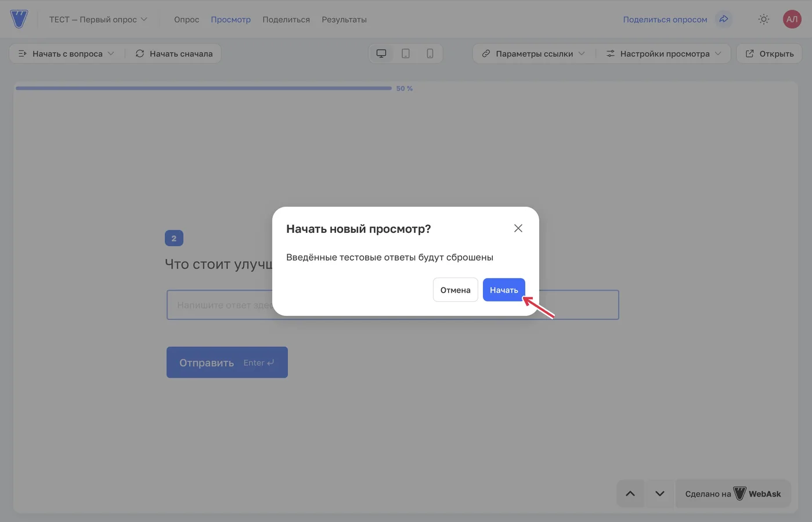Click the 50 % progress bar

tap(204, 88)
